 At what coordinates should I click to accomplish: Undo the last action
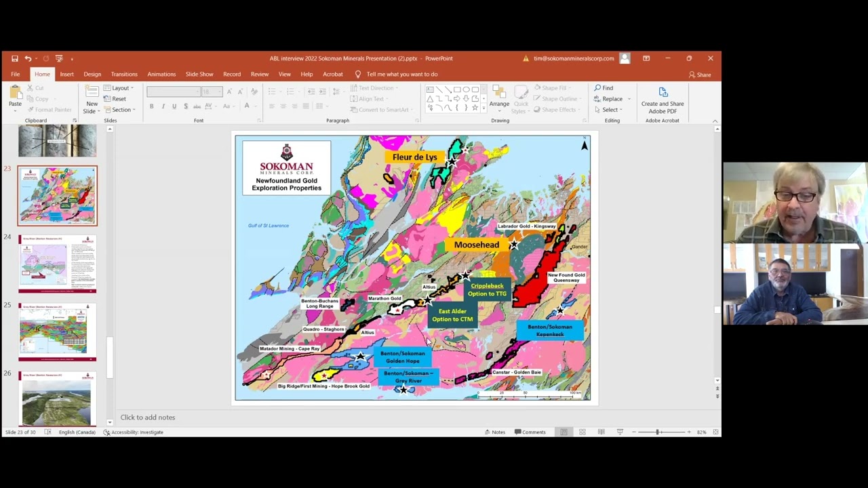coord(28,59)
